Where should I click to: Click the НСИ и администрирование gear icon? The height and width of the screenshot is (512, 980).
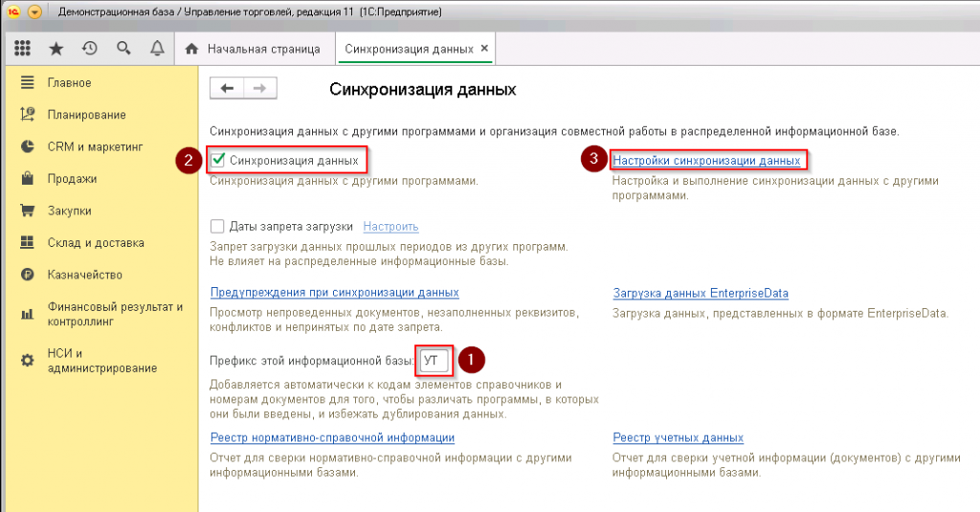[x=28, y=360]
